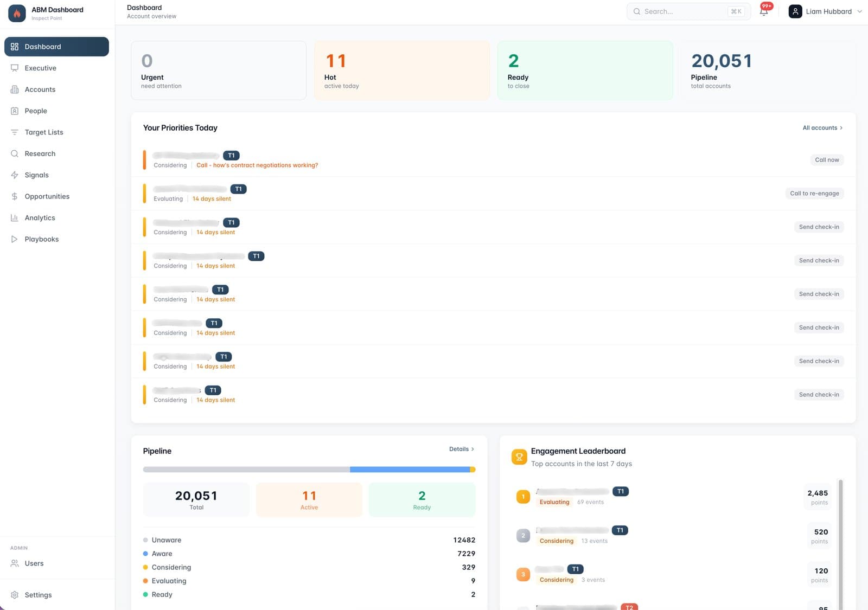Image resolution: width=868 pixels, height=610 pixels.
Task: Open the All accounts link
Action: 822,128
